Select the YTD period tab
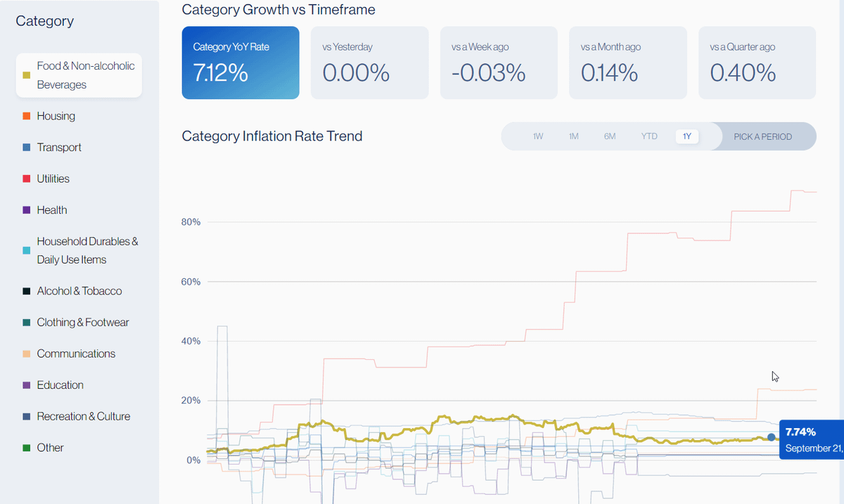This screenshot has height=504, width=844. tap(649, 136)
